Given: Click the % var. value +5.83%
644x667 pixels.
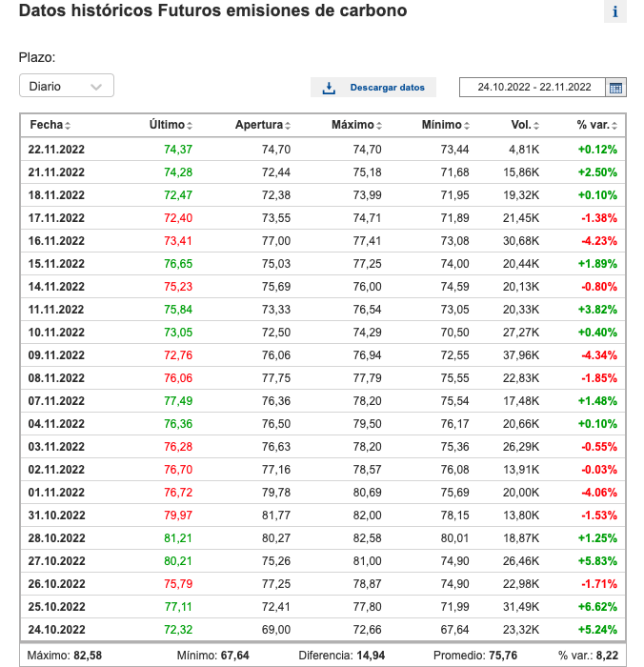Looking at the screenshot, I should pos(597,561).
